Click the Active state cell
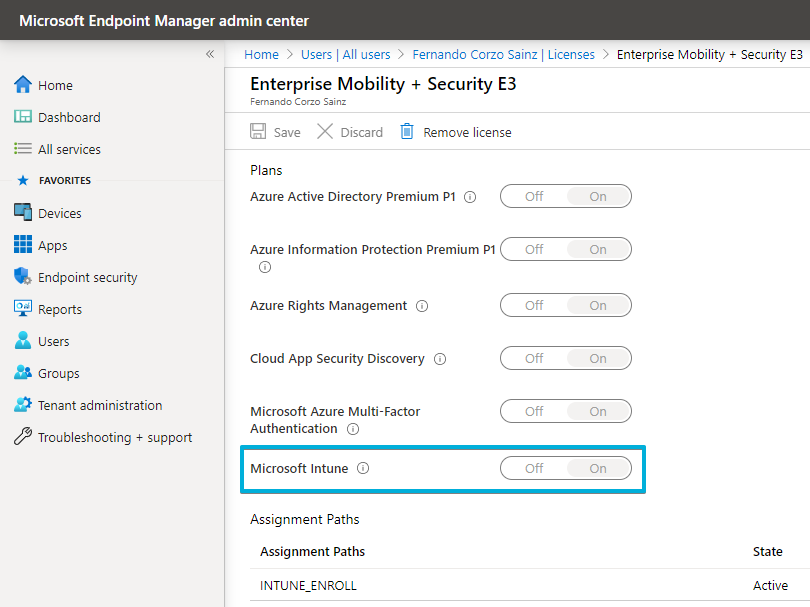810x607 pixels. pos(770,585)
